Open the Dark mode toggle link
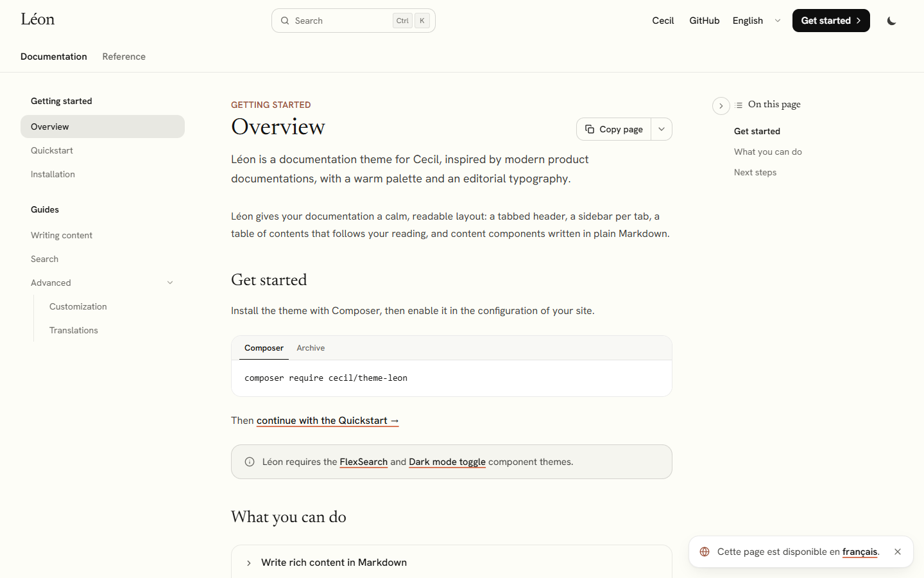 coord(447,462)
